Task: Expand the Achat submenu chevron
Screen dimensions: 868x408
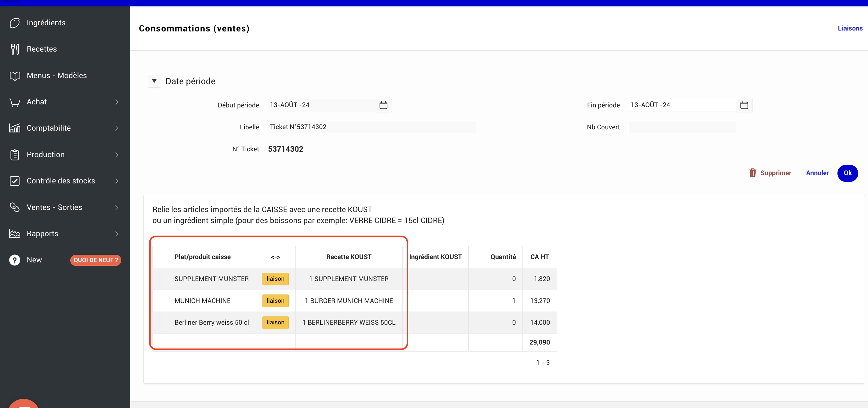Action: (117, 102)
